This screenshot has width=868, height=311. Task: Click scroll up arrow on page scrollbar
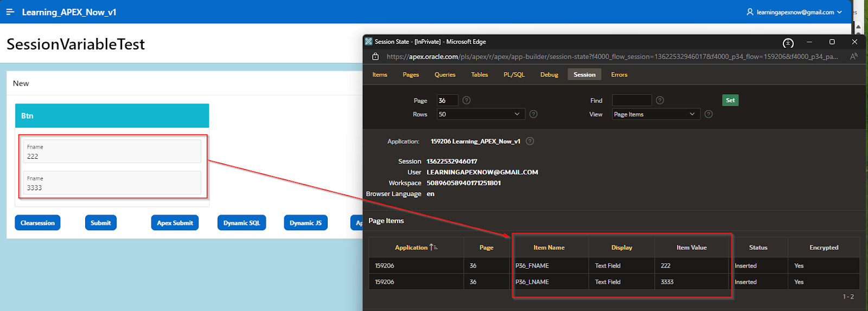coord(858,27)
